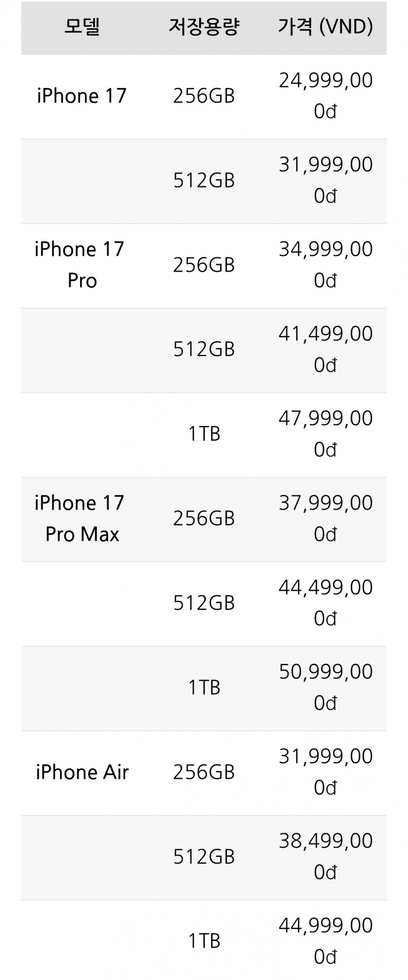
Task: Click the 44,499,000đ price cell
Action: (x=325, y=603)
